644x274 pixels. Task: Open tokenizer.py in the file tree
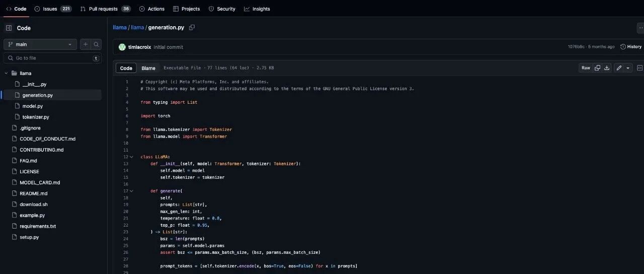click(35, 117)
